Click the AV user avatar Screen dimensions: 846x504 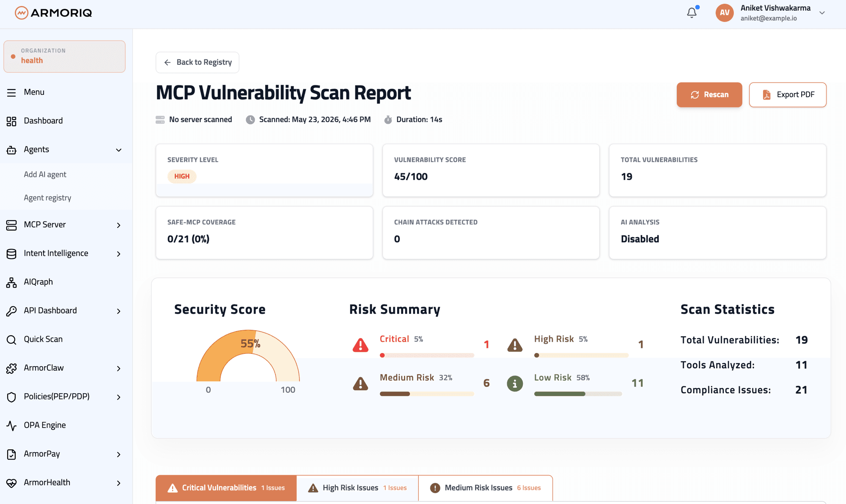tap(725, 13)
